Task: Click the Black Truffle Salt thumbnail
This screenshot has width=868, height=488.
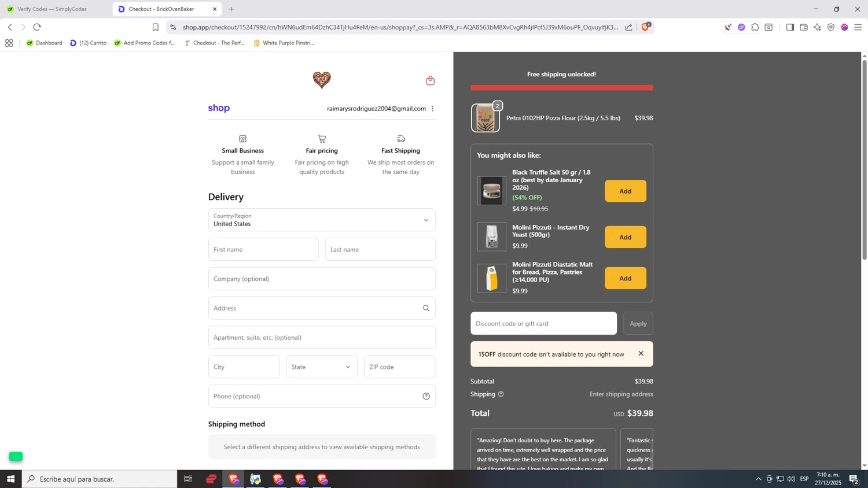Action: coord(491,191)
